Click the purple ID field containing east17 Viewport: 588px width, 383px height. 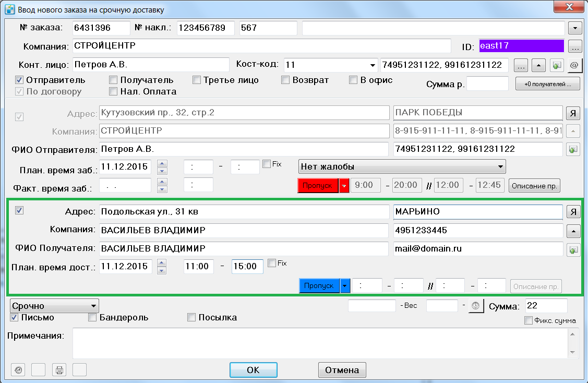(522, 46)
